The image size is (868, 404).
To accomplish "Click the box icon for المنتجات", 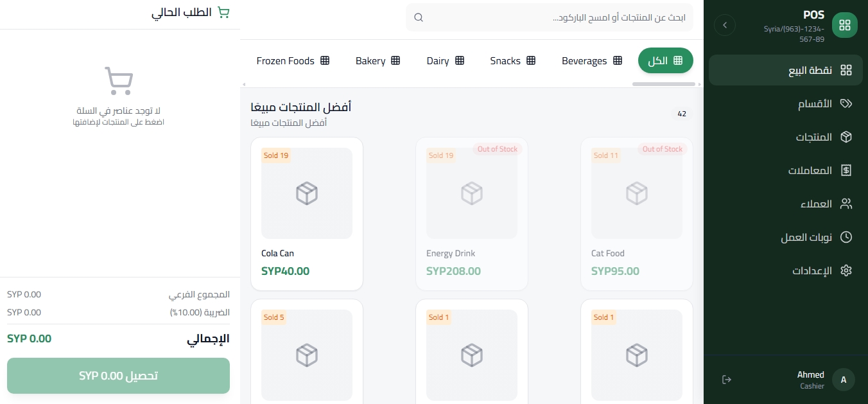I will 846,137.
